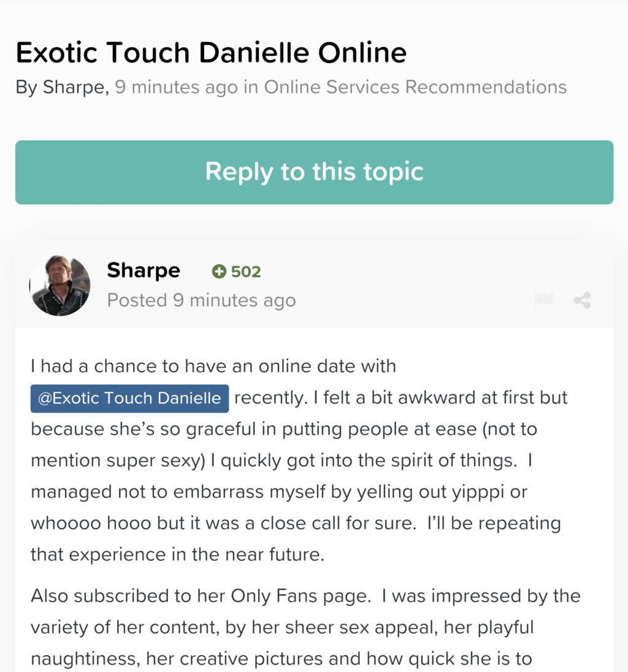The height and width of the screenshot is (672, 628).
Task: Click the share icon on Sharpe's post
Action: (582, 300)
